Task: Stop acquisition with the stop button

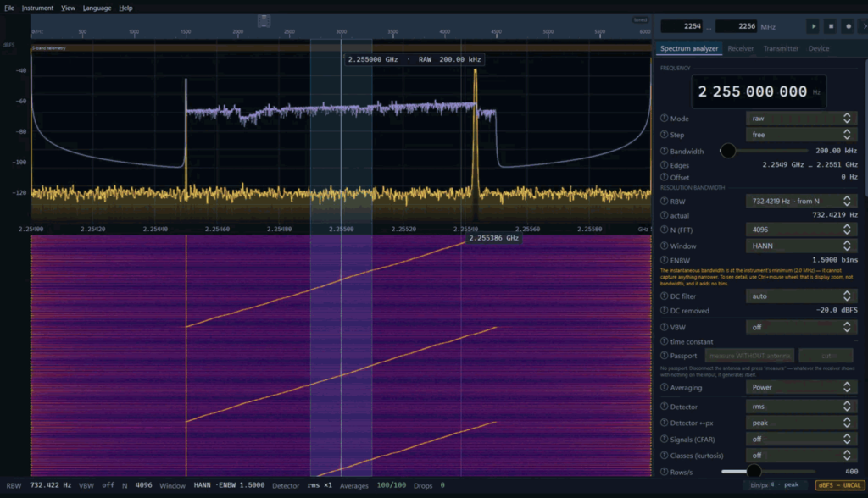Action: [831, 26]
